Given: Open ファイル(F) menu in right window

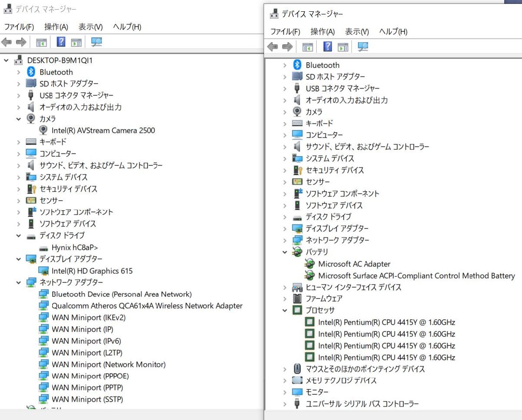Looking at the screenshot, I should click(x=285, y=32).
